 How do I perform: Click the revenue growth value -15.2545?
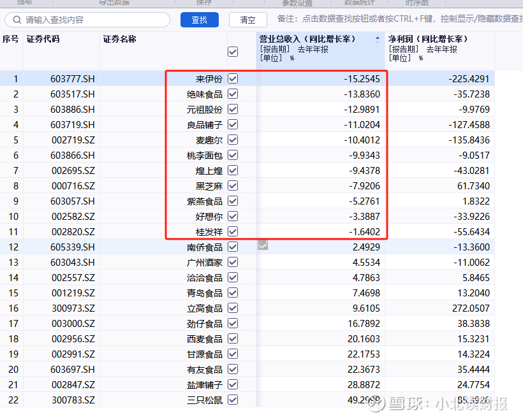362,79
